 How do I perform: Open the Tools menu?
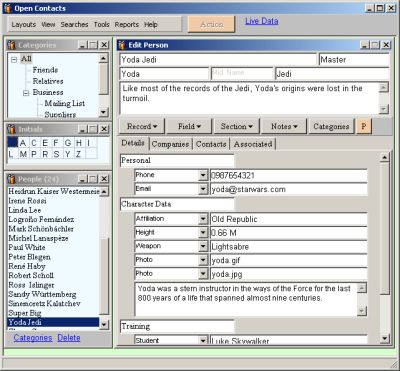click(x=101, y=25)
